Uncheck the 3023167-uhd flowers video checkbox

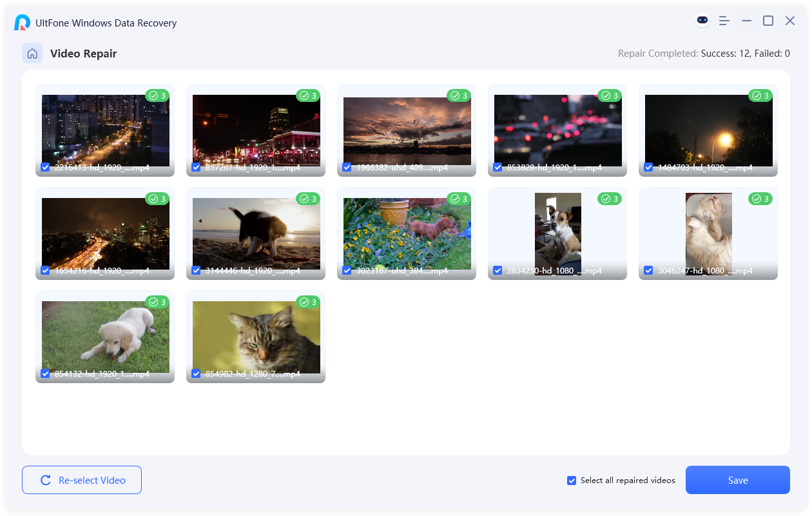[347, 270]
